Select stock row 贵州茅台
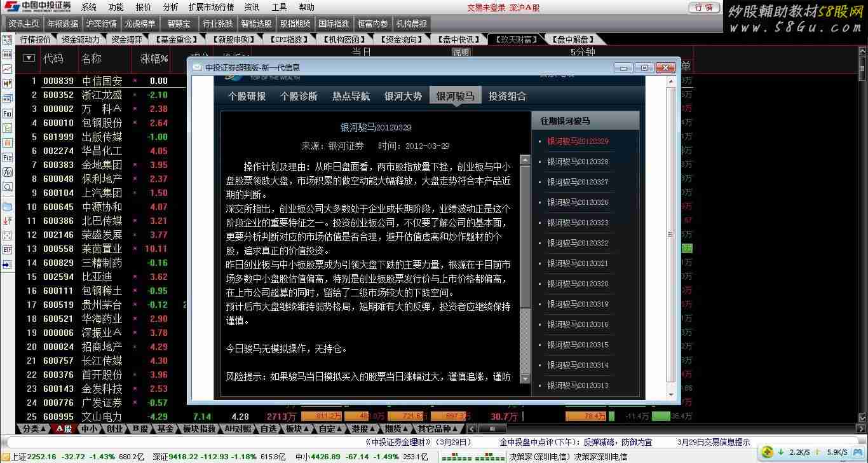Image resolution: width=868 pixels, height=463 pixels. 102,305
